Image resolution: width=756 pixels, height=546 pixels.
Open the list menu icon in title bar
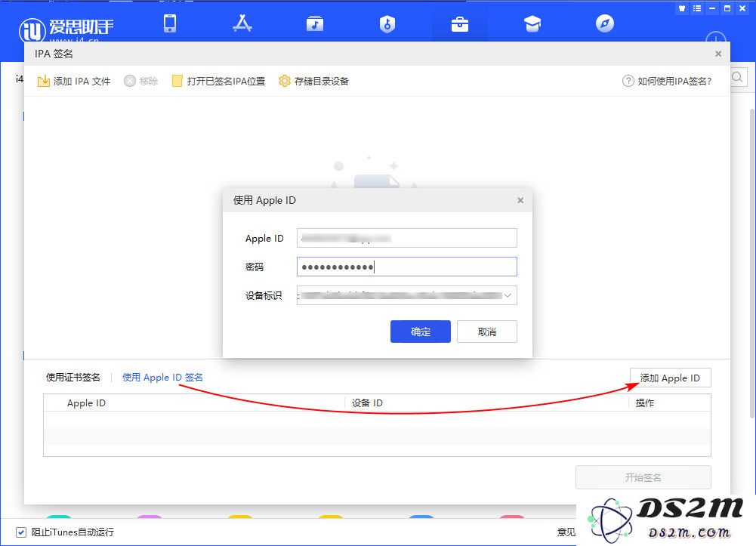697,8
